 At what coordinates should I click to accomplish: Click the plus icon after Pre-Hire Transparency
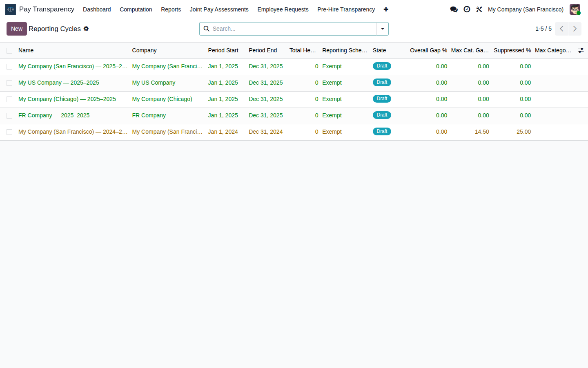tap(386, 9)
